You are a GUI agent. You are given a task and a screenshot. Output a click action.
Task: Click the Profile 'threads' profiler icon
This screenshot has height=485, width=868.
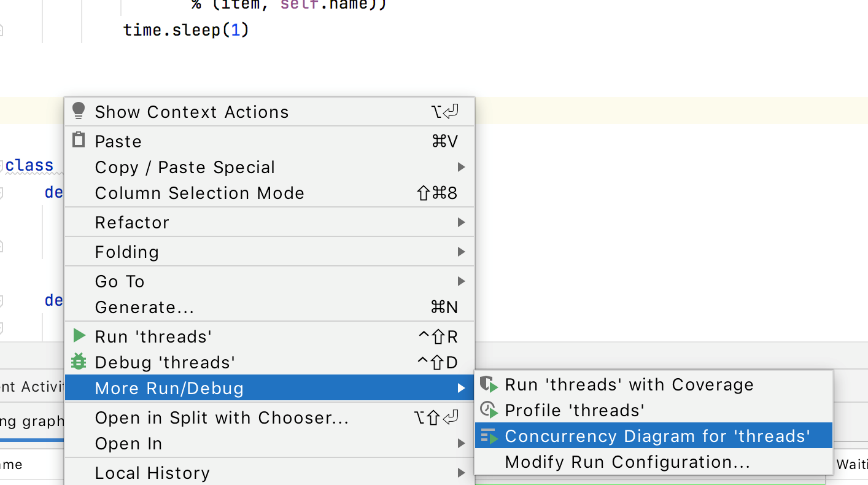pyautogui.click(x=489, y=409)
